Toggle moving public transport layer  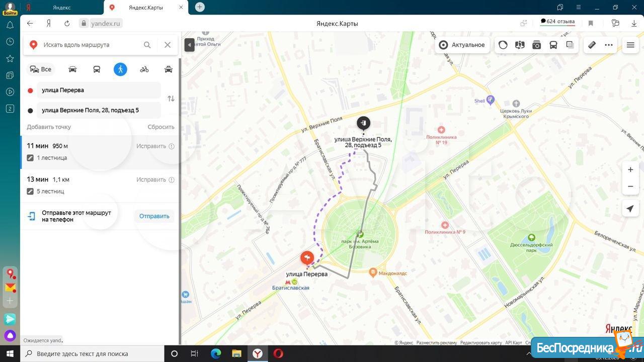pos(553,45)
